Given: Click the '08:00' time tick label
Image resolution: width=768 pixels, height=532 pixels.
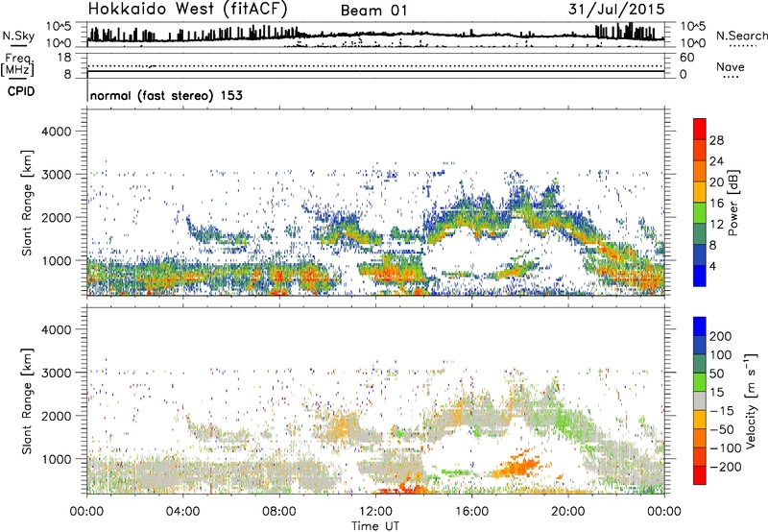Looking at the screenshot, I should (x=278, y=512).
